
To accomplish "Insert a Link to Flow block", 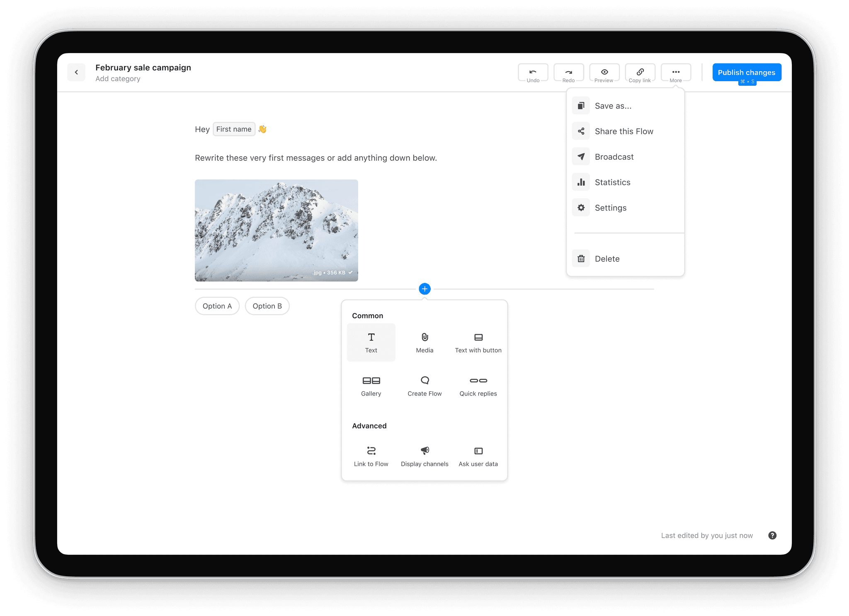I will click(x=371, y=456).
